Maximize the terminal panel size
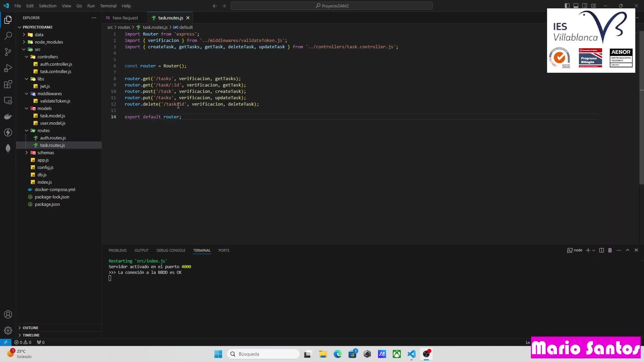 point(627,250)
